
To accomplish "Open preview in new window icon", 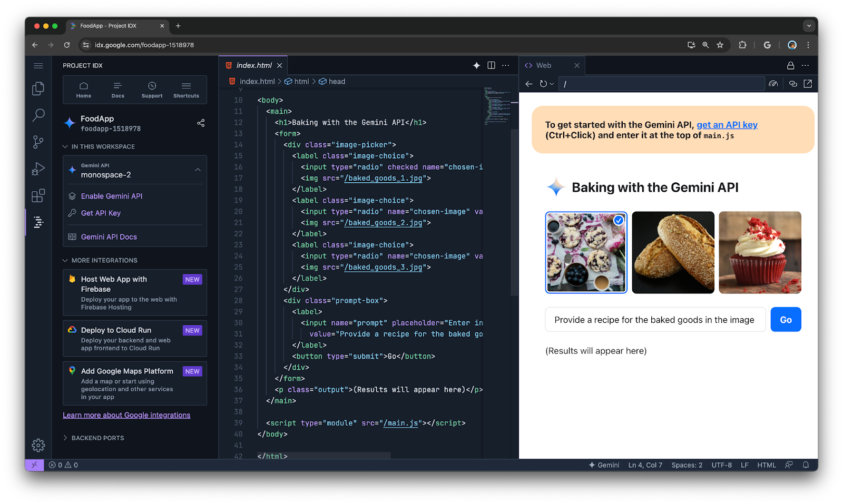I will [x=808, y=84].
